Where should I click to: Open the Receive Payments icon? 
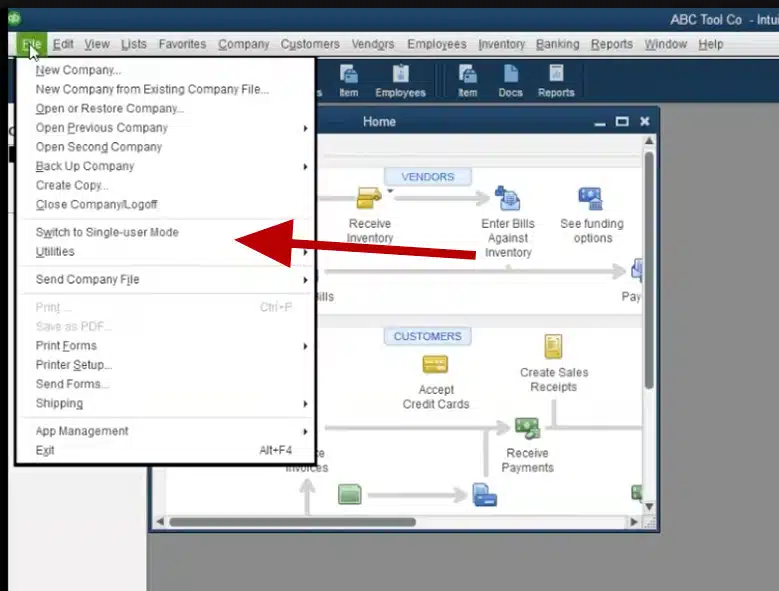[x=527, y=428]
